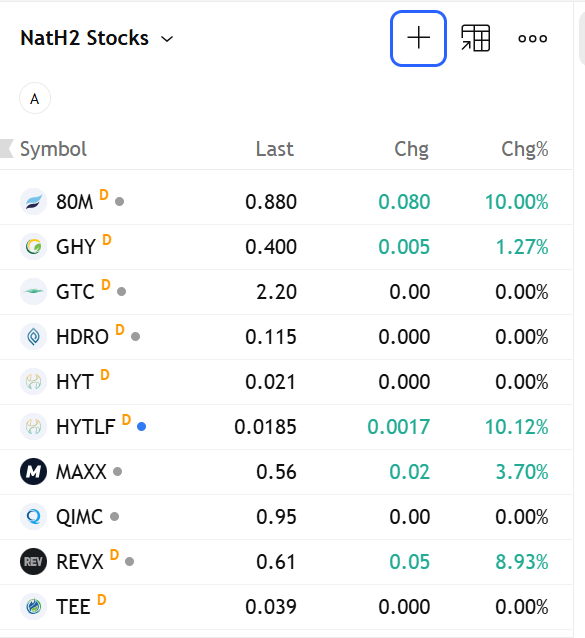Open the three-dots more menu

point(533,39)
